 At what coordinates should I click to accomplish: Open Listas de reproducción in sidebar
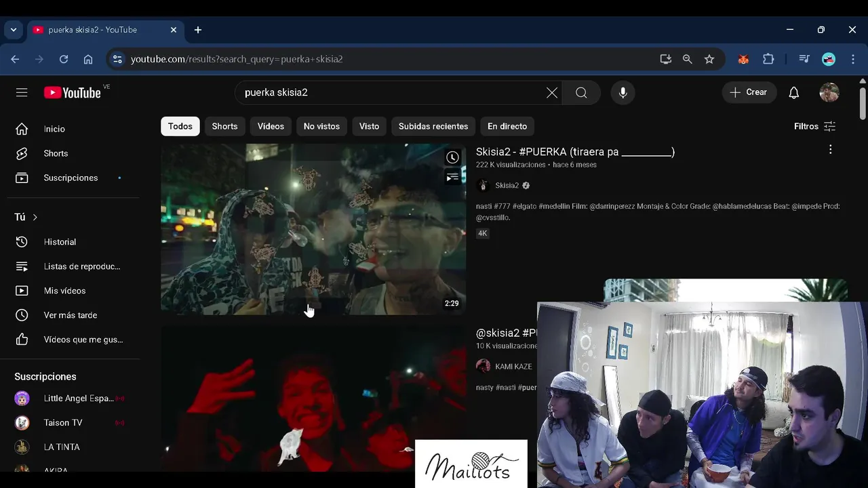[73, 266]
